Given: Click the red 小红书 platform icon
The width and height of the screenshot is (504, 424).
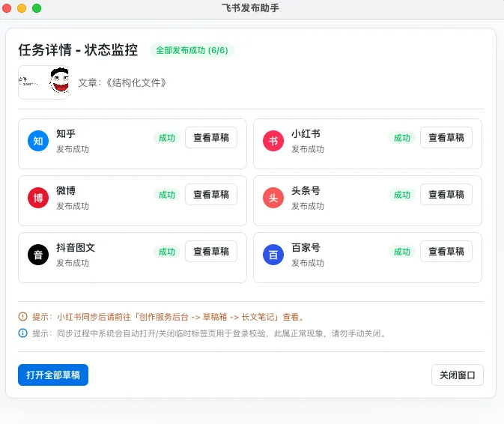Looking at the screenshot, I should [x=273, y=141].
